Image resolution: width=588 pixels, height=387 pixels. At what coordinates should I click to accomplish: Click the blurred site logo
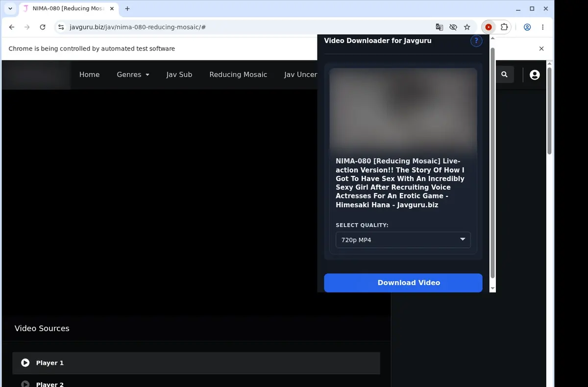[37, 74]
